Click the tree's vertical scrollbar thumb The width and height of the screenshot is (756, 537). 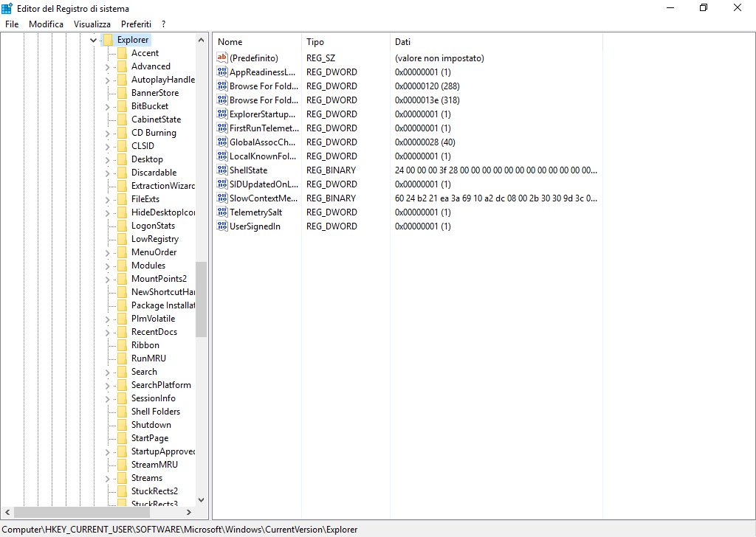202,299
